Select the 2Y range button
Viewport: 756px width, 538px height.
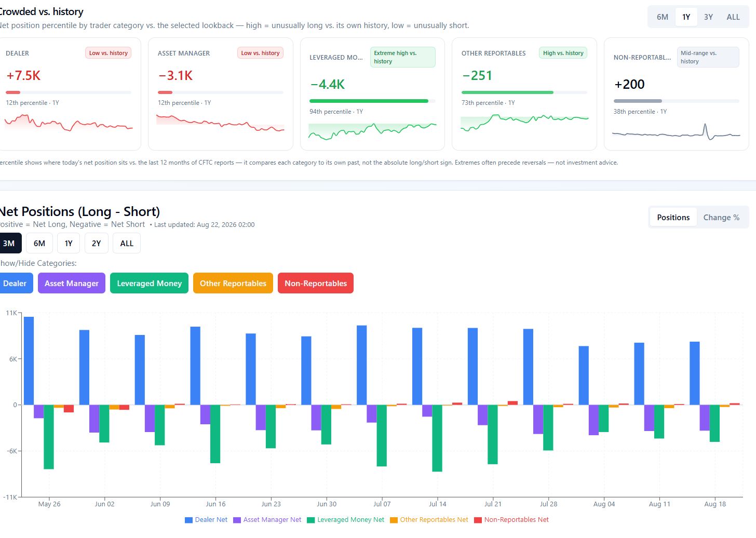pos(96,243)
